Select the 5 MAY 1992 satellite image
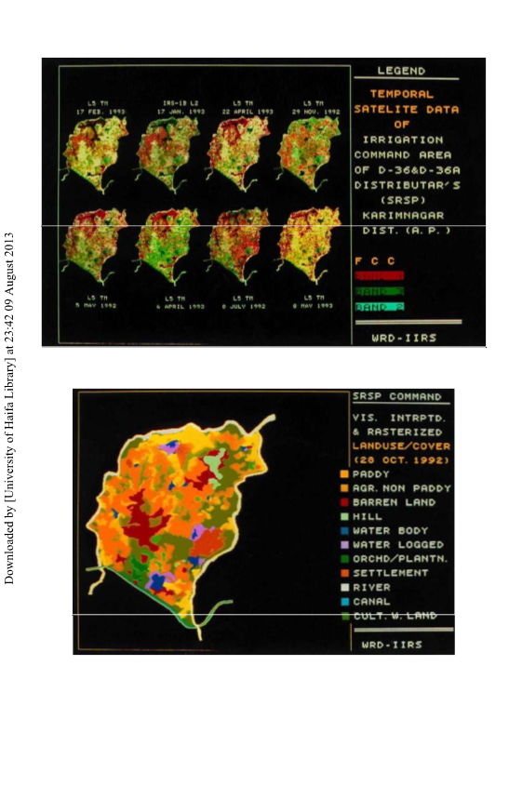The height and width of the screenshot is (812, 522). (x=95, y=246)
